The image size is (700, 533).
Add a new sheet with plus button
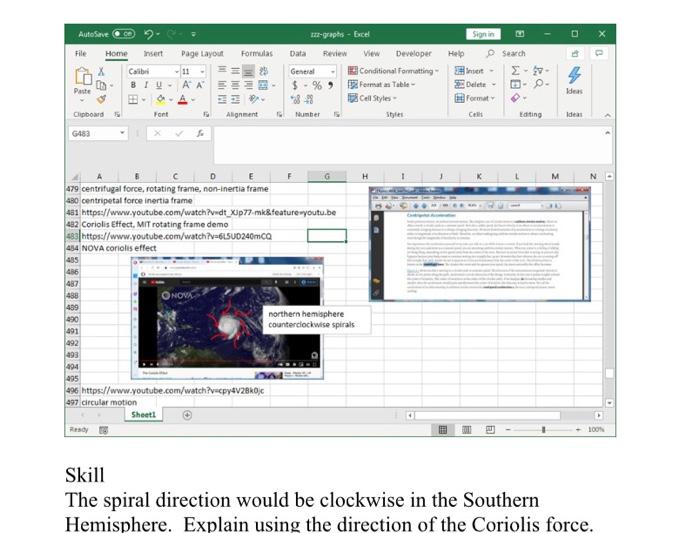point(187,415)
